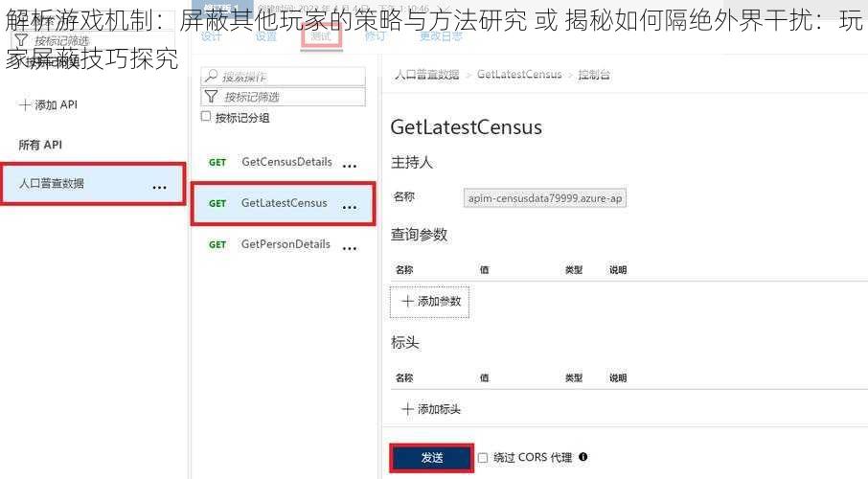Image resolution: width=868 pixels, height=479 pixels.
Task: Open the 更改日志 tab
Action: (x=441, y=36)
